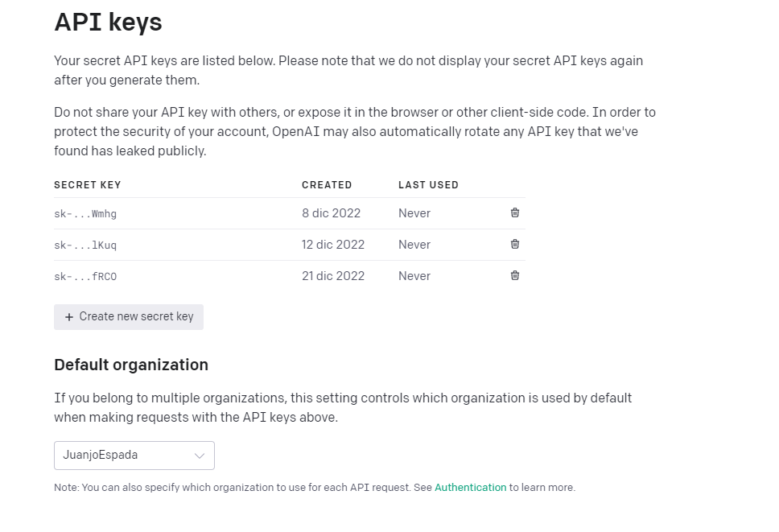Click the LAST USED column header
The width and height of the screenshot is (779, 532).
pos(428,185)
